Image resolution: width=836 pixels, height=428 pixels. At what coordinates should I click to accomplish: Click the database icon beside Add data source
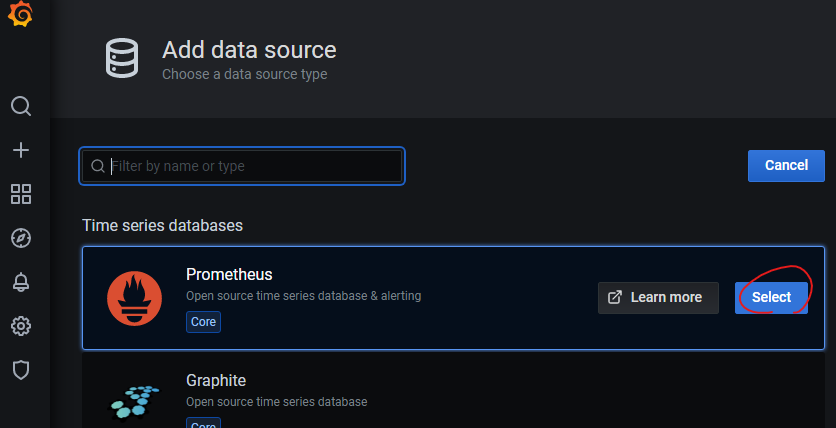pyautogui.click(x=123, y=59)
